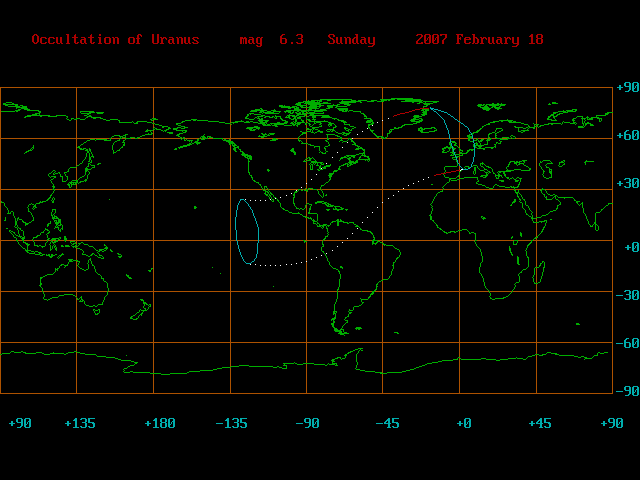The width and height of the screenshot is (640, 480).
Task: Click the '2007 February 18' date text
Action: click(479, 40)
